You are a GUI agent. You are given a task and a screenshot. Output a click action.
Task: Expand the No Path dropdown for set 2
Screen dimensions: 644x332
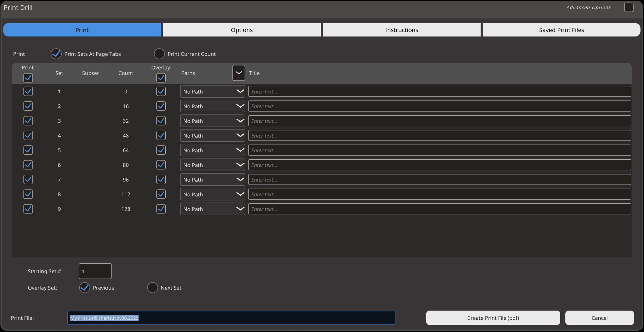[x=213, y=106]
